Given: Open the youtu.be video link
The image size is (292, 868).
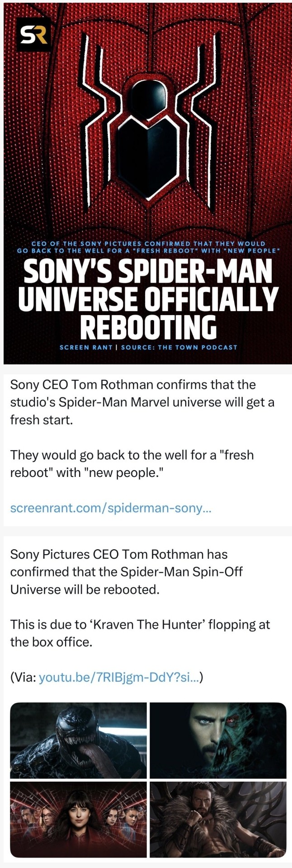Looking at the screenshot, I should click(119, 677).
